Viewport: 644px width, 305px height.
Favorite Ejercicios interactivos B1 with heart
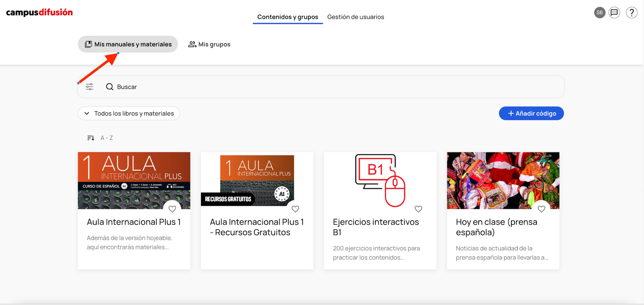[418, 209]
